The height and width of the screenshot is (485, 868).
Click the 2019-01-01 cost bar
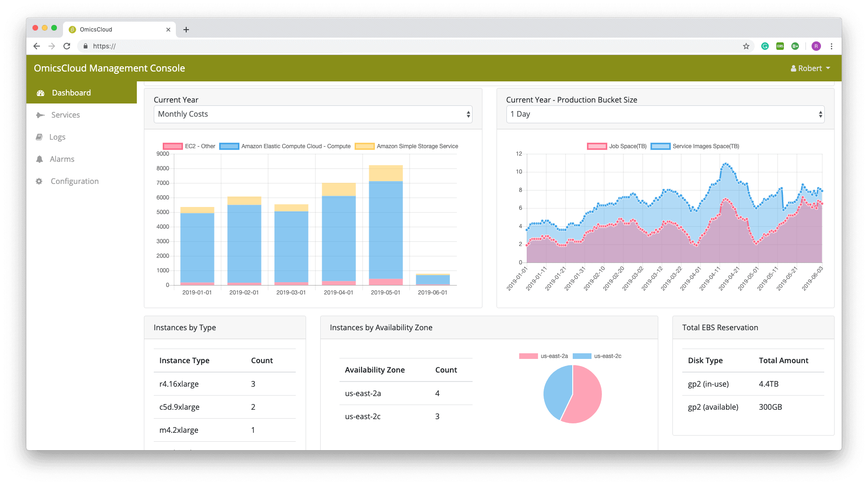[197, 246]
